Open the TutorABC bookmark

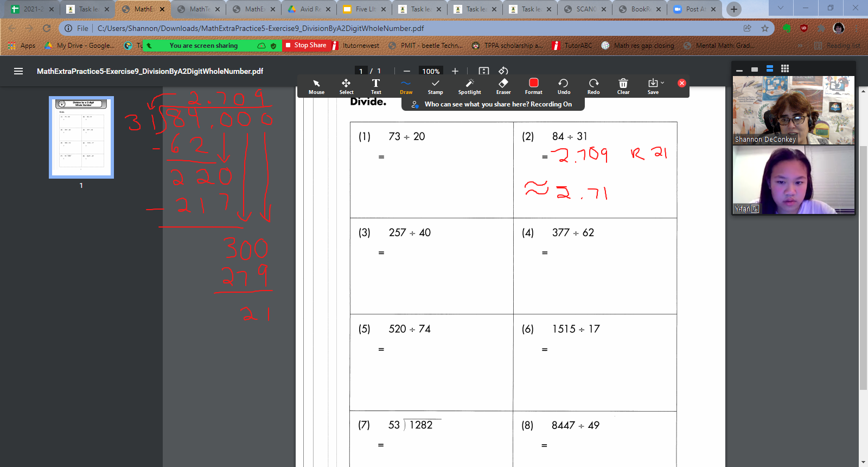tap(572, 46)
